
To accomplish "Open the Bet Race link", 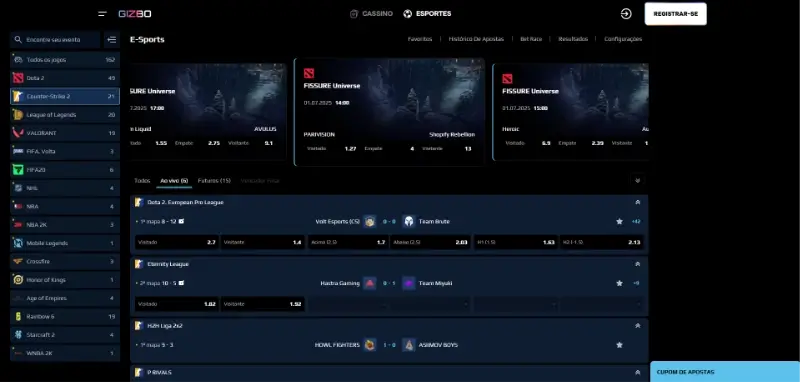I will pyautogui.click(x=531, y=39).
